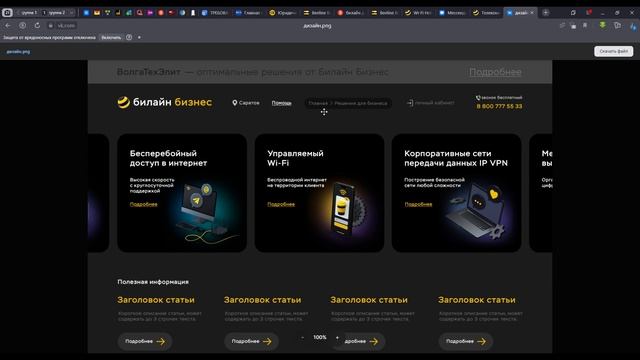The width and height of the screenshot is (640, 360).
Task: Click the zoom in plus control
Action: (x=337, y=338)
